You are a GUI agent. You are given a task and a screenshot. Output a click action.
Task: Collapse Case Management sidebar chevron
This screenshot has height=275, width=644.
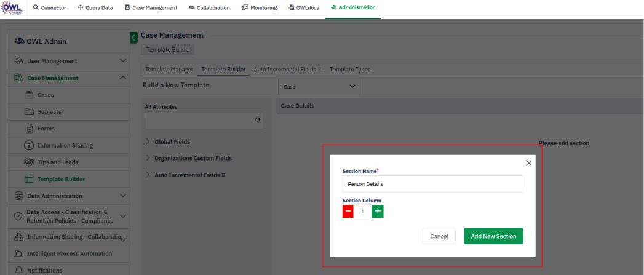123,78
